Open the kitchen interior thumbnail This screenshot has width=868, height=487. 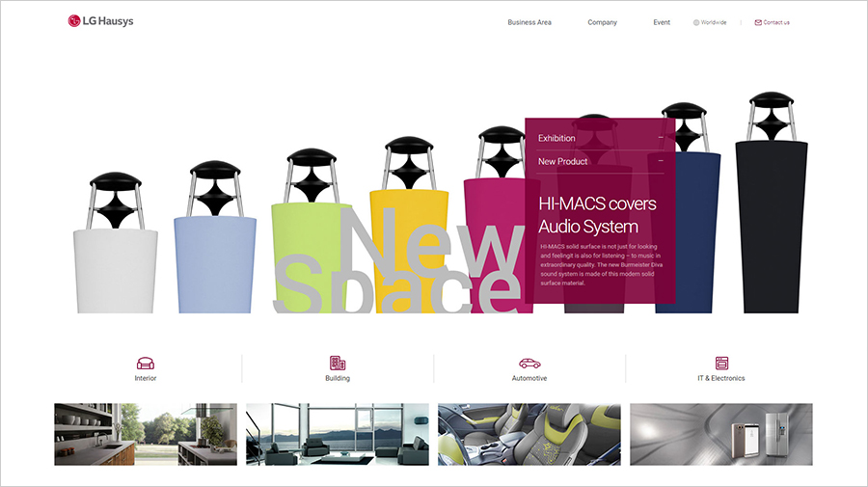click(146, 434)
